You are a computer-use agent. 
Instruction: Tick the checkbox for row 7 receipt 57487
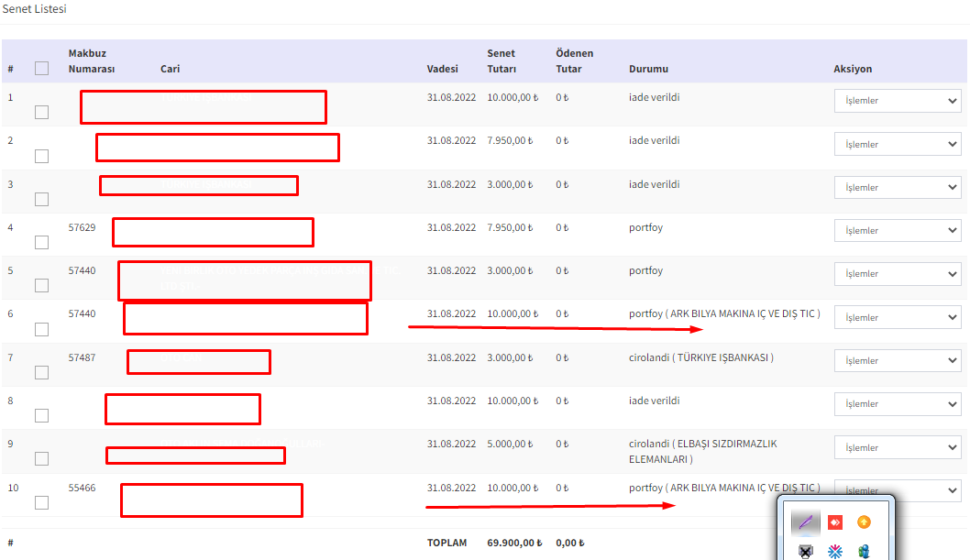(x=41, y=372)
